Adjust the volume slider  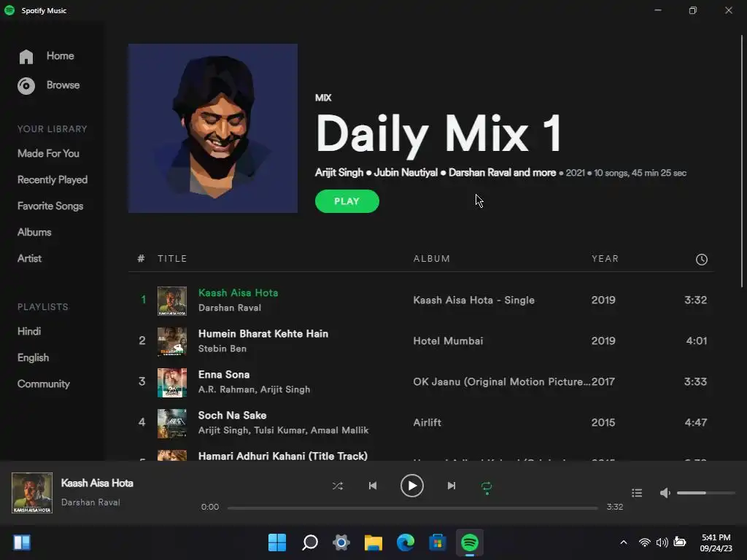(x=705, y=493)
